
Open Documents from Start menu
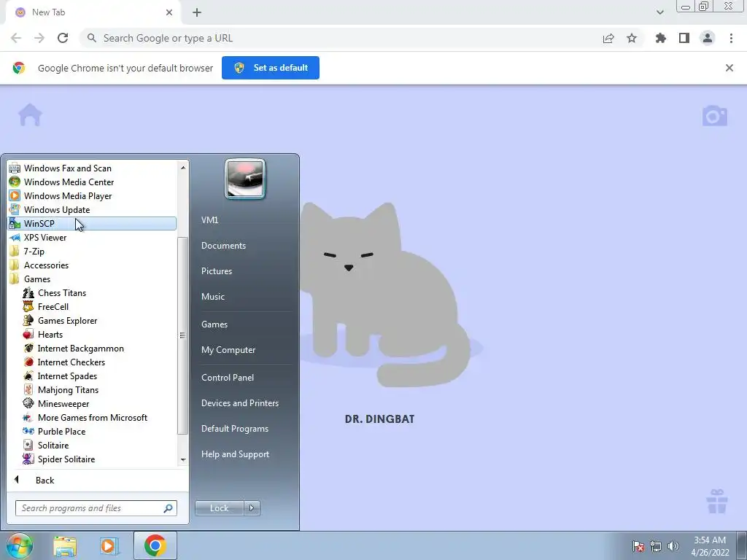[223, 245]
